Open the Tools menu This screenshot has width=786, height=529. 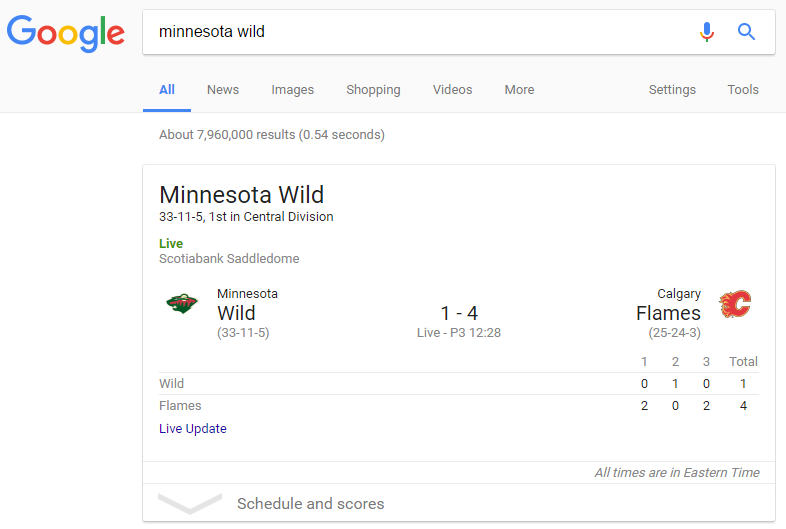(743, 90)
